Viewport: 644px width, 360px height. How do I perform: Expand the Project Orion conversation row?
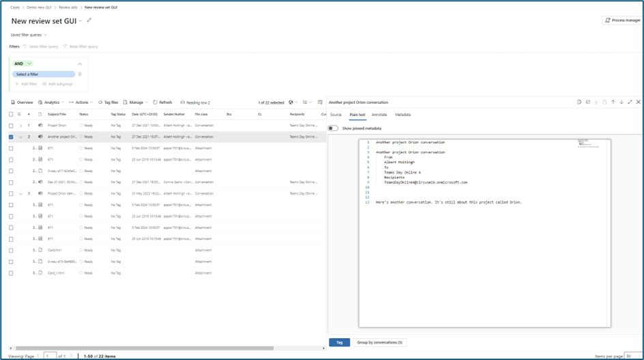pos(20,126)
